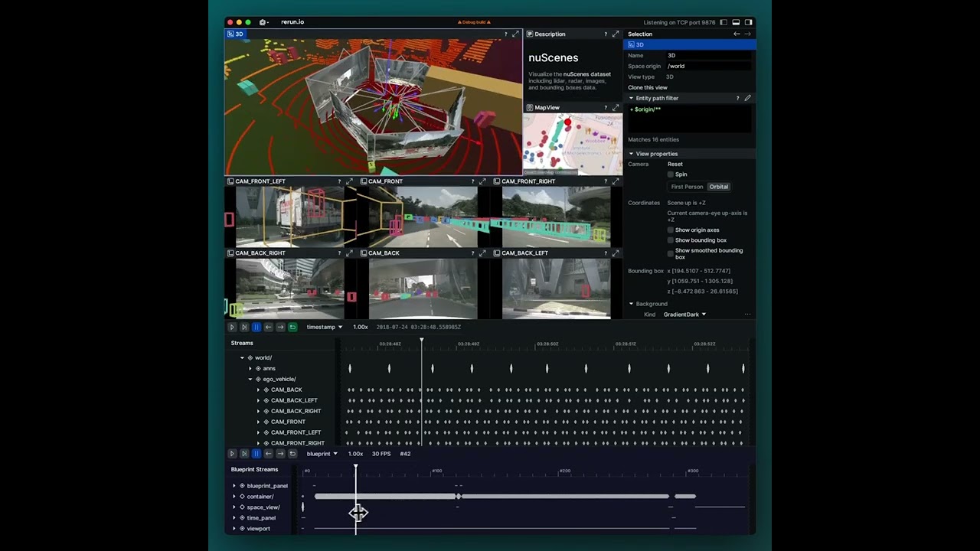
Task: Open the timestamp timeline dropdown
Action: [324, 327]
